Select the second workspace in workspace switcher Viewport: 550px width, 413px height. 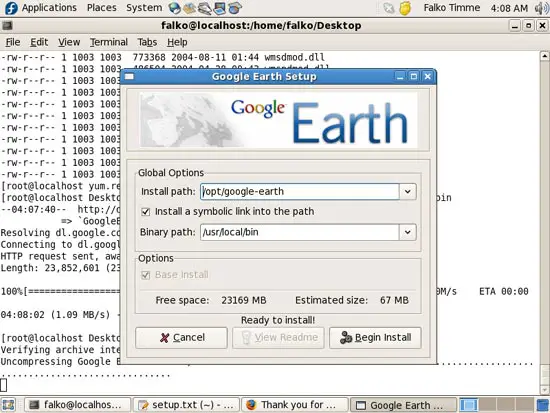(x=488, y=405)
